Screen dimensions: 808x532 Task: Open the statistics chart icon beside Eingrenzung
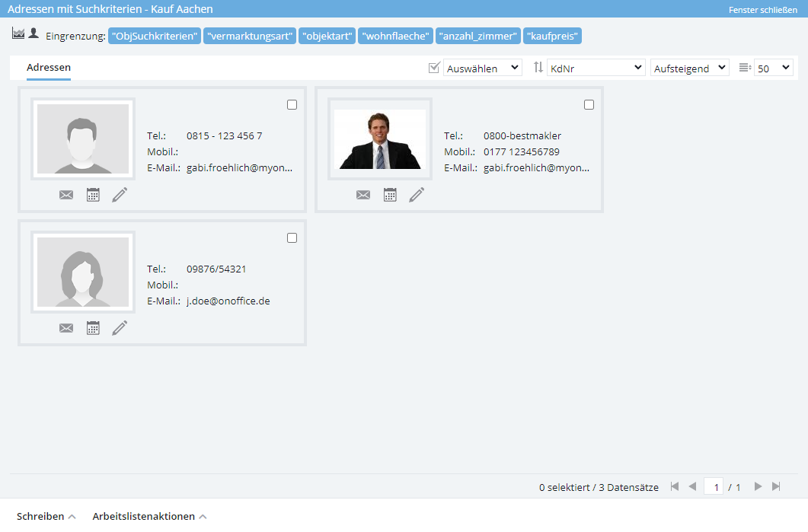pos(18,33)
